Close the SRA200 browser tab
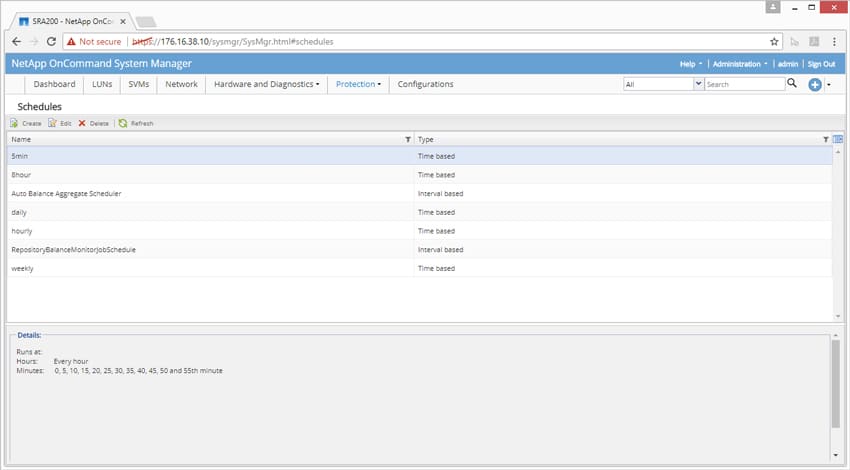Screen dimensions: 850x470 point(123,22)
